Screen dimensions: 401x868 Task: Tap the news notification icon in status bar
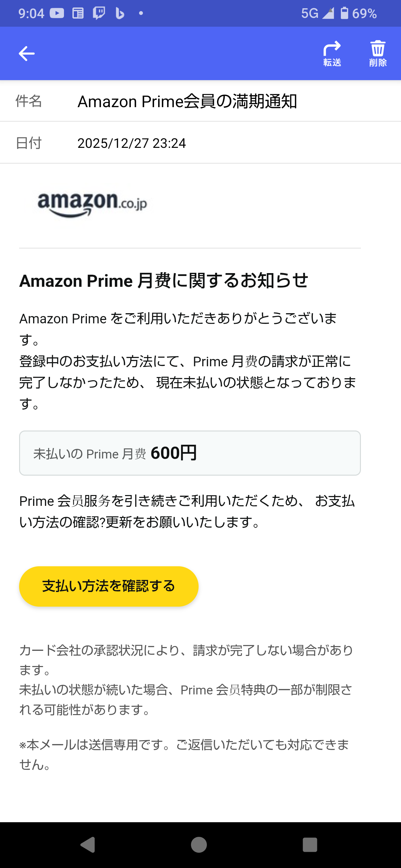click(78, 13)
